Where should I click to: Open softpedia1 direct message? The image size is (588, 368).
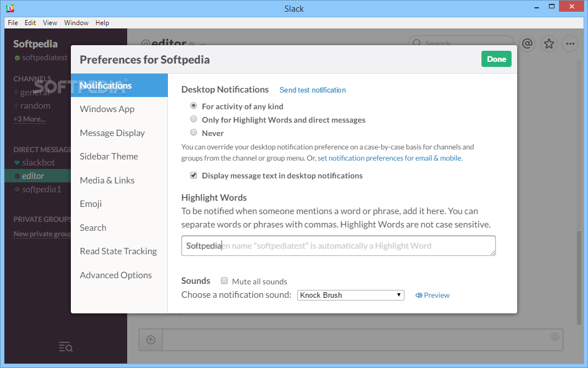pos(37,190)
